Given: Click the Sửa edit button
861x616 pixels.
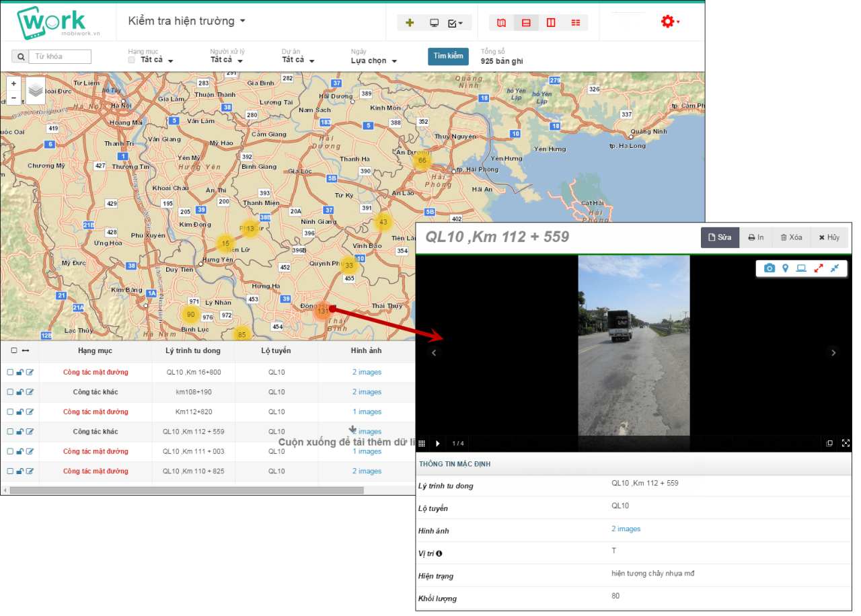Looking at the screenshot, I should pos(720,237).
